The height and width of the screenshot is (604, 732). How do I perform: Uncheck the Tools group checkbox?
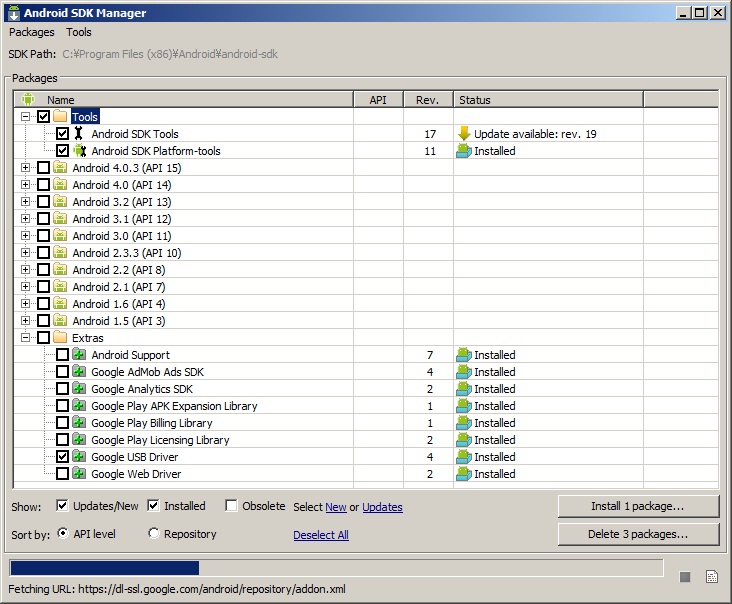tap(43, 116)
